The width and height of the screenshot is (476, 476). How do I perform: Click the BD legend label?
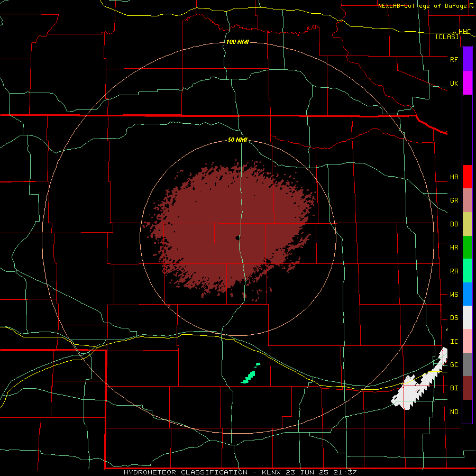tap(454, 224)
